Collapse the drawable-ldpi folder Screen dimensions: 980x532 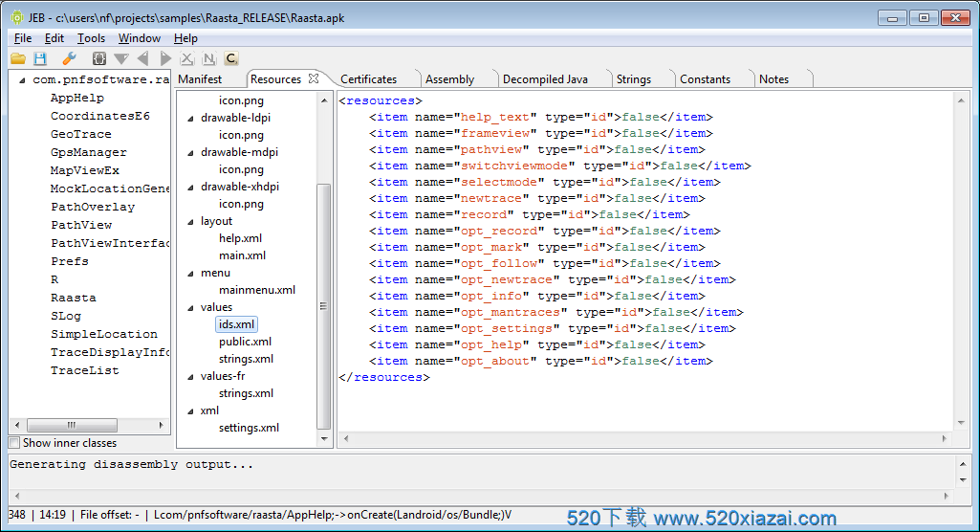tap(190, 118)
